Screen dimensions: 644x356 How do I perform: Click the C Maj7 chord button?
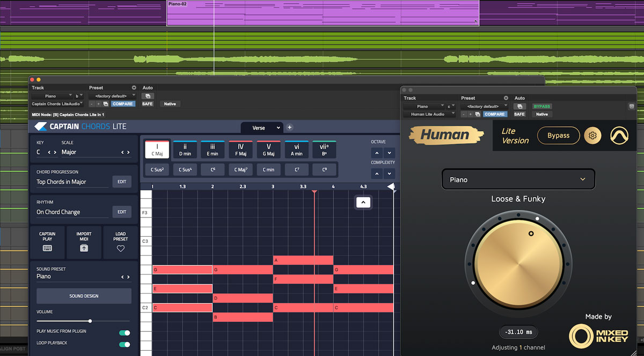tap(240, 170)
